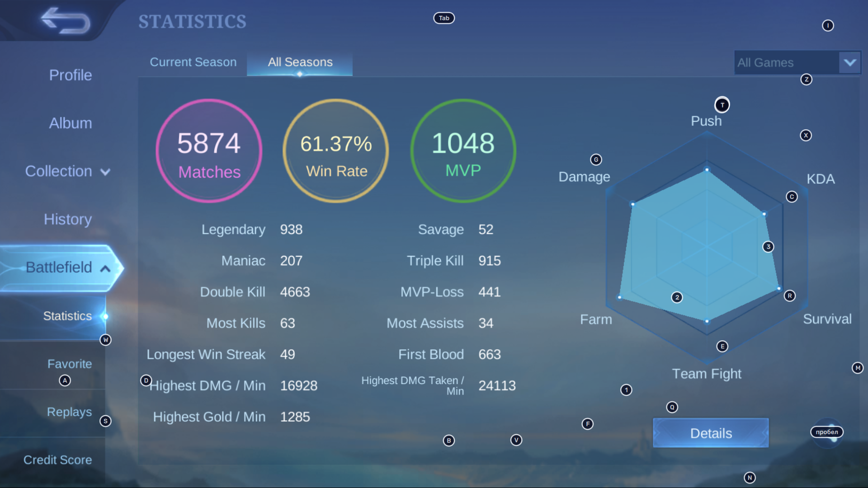The image size is (868, 488).
Task: Click the Legendary count 938
Action: [291, 230]
